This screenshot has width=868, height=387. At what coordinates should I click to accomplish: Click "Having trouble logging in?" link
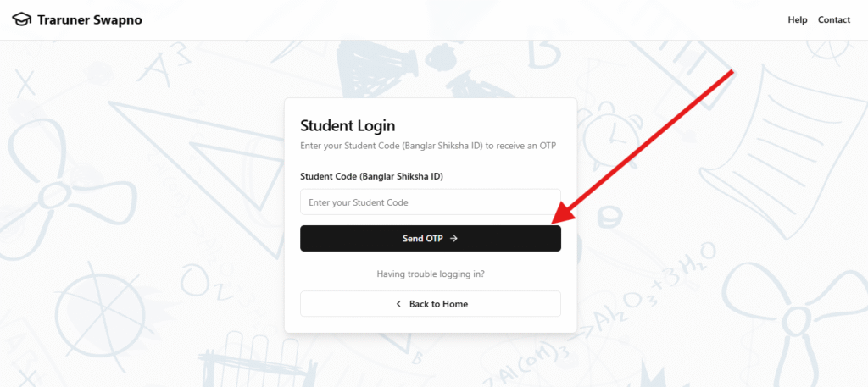pyautogui.click(x=431, y=274)
